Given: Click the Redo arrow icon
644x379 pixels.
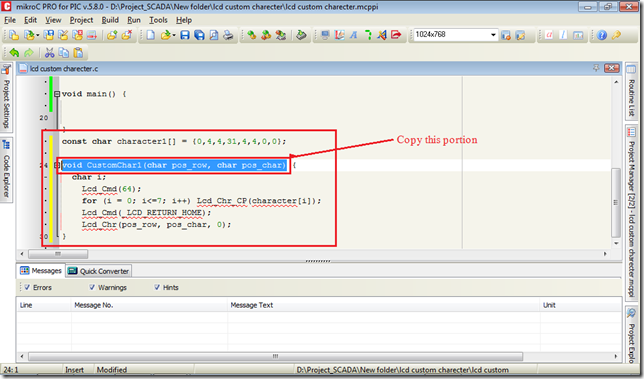Looking at the screenshot, I should pyautogui.click(x=29, y=53).
